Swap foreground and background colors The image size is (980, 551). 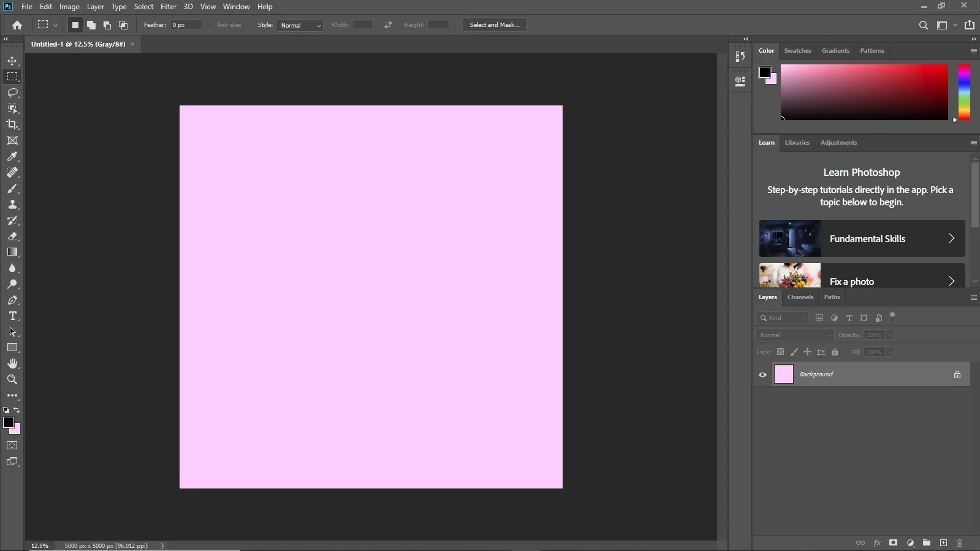point(17,410)
